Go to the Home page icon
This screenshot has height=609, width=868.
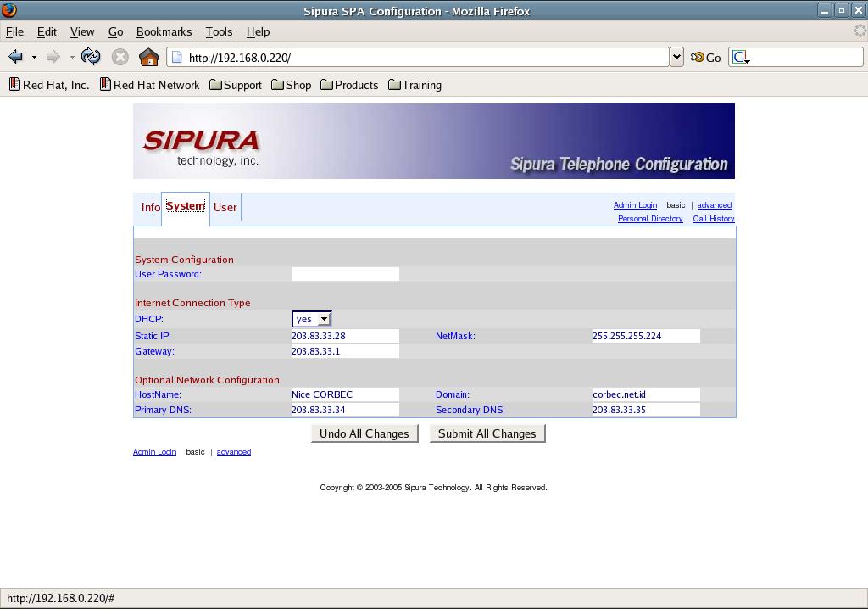click(x=148, y=57)
